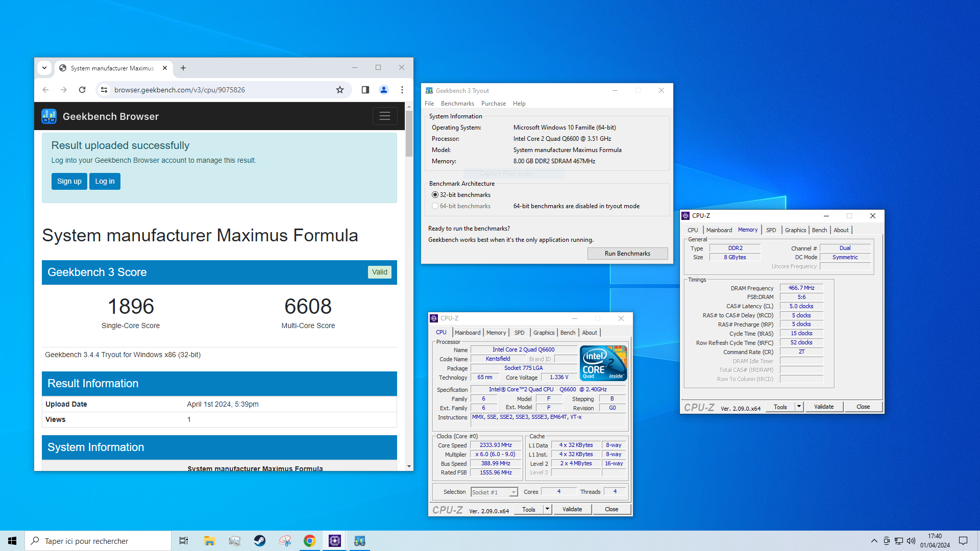Bookmark this page with the star icon
This screenshot has width=980, height=551.
[340, 90]
